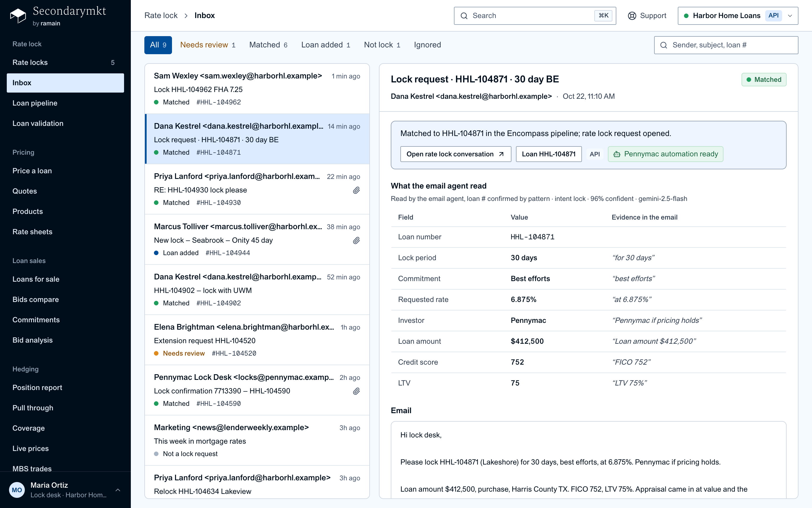Click the paperclip icon on the RE: HHL-104930 email
The image size is (812, 508).
pos(356,190)
